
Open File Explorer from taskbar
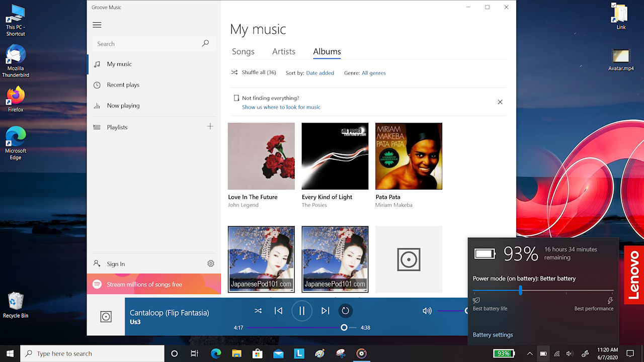(236, 353)
